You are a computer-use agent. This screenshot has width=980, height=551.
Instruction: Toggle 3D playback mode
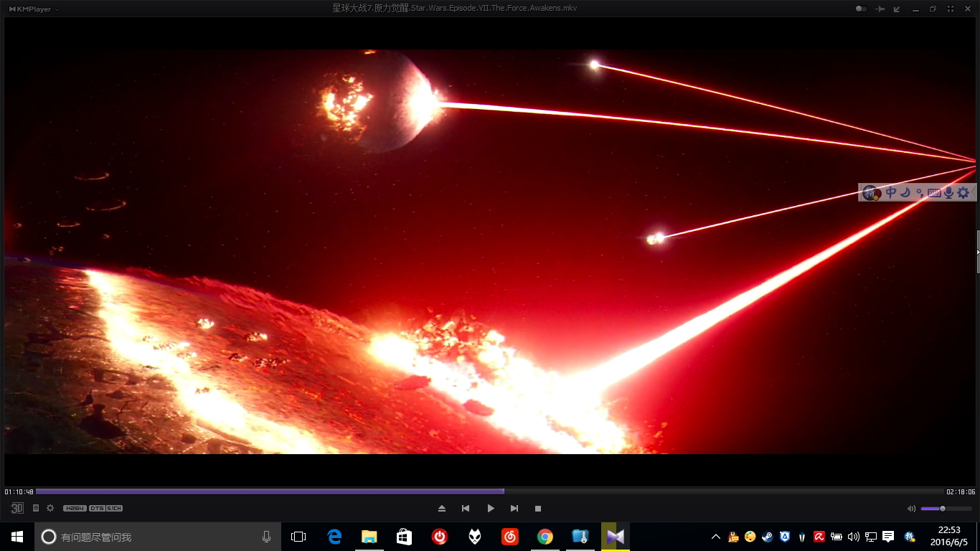pyautogui.click(x=17, y=508)
